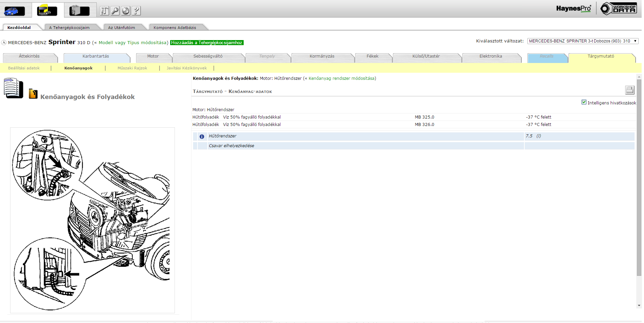This screenshot has height=323, width=644.
Task: Click the stacked documents icon
Action: tap(13, 88)
